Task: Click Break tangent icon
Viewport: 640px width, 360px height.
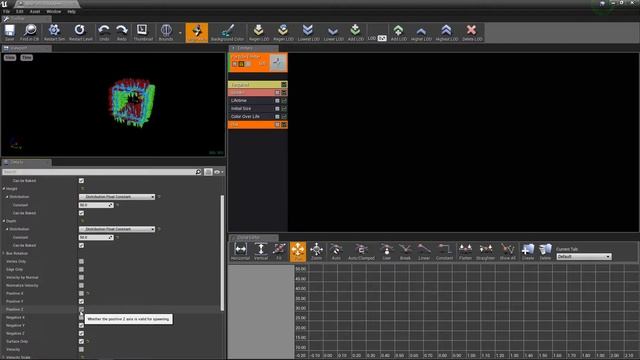Action: [405, 251]
